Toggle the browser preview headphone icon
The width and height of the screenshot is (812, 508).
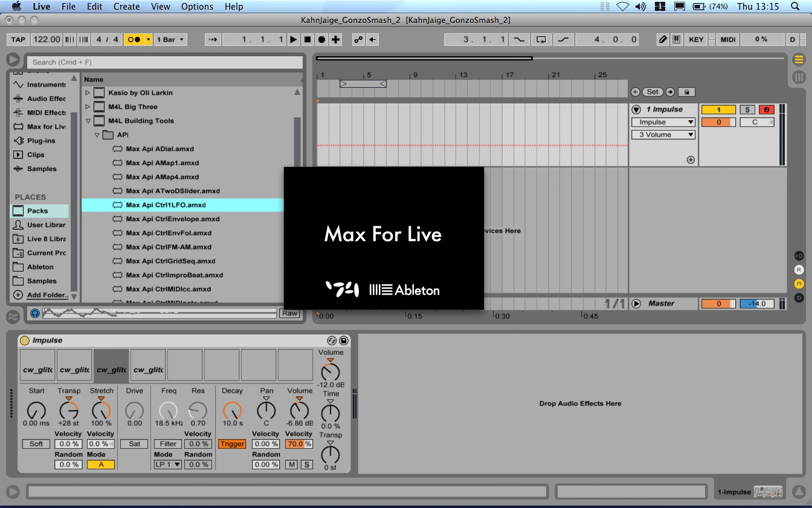tap(35, 313)
